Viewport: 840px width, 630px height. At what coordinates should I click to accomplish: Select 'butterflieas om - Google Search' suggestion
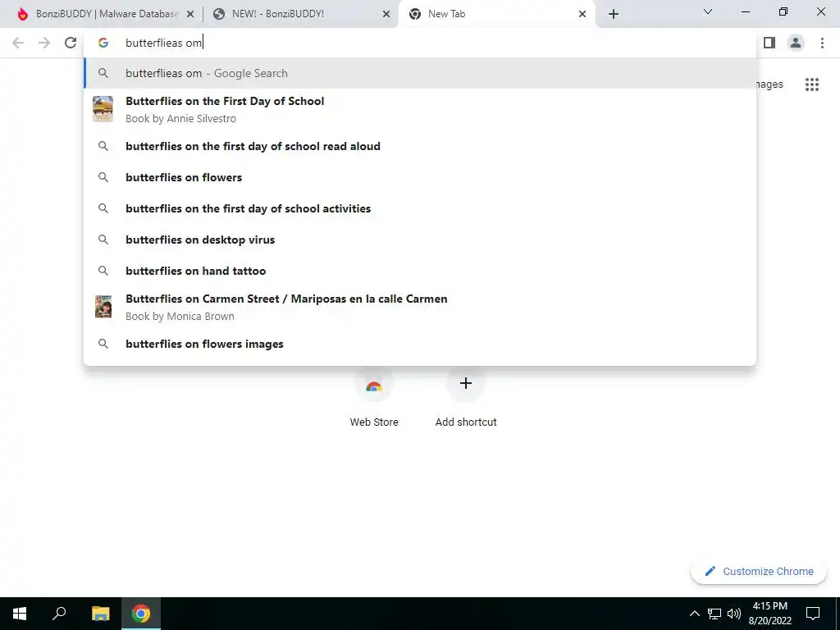click(x=420, y=73)
